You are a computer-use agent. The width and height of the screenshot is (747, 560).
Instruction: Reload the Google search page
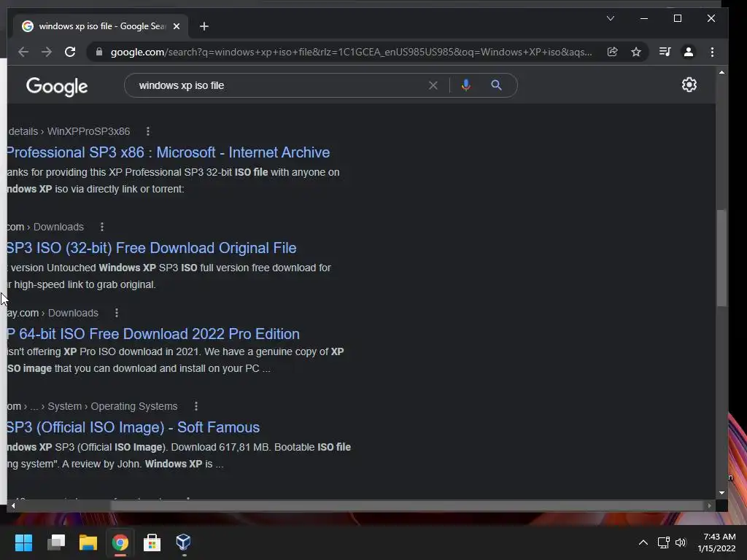tap(70, 52)
